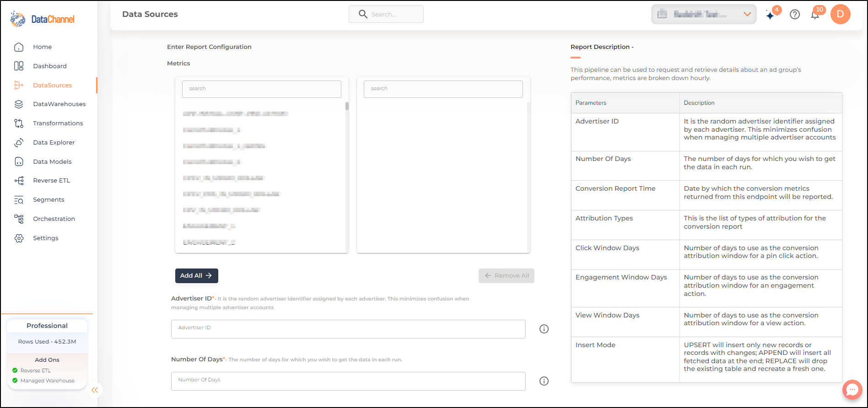Open the chat support bubble
Image resolution: width=868 pixels, height=408 pixels.
pos(852,390)
